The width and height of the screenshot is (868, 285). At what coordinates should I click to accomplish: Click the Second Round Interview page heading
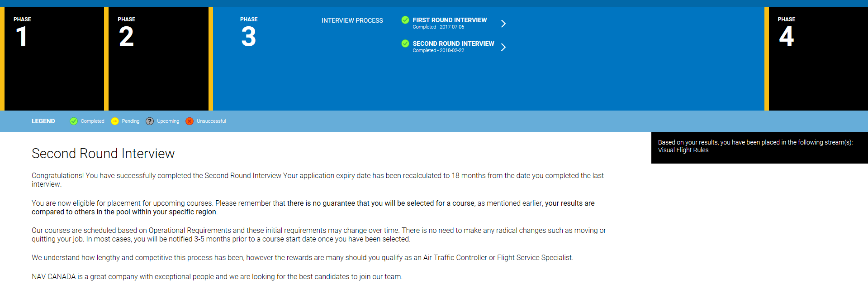[x=103, y=154]
